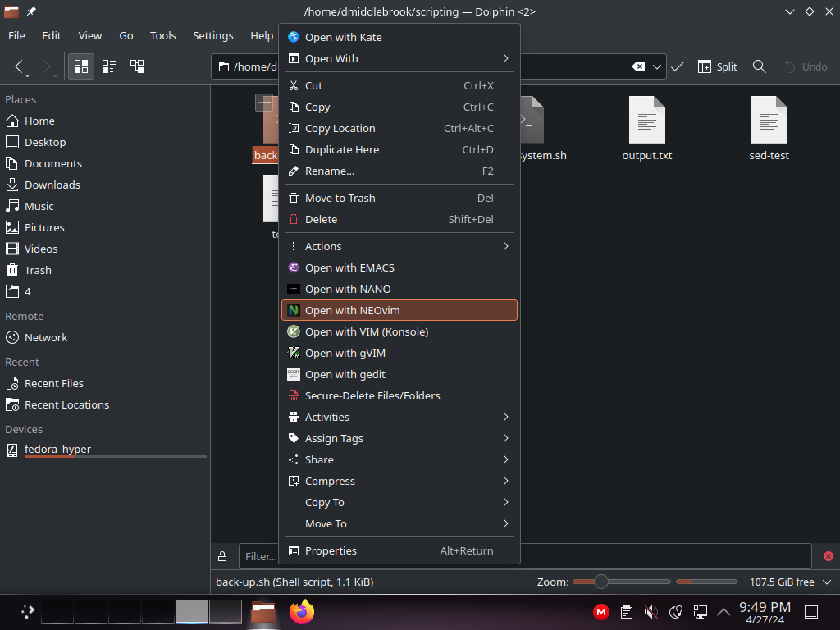Click the Secure-Delete shredder icon
This screenshot has width=840, height=630.
point(294,395)
